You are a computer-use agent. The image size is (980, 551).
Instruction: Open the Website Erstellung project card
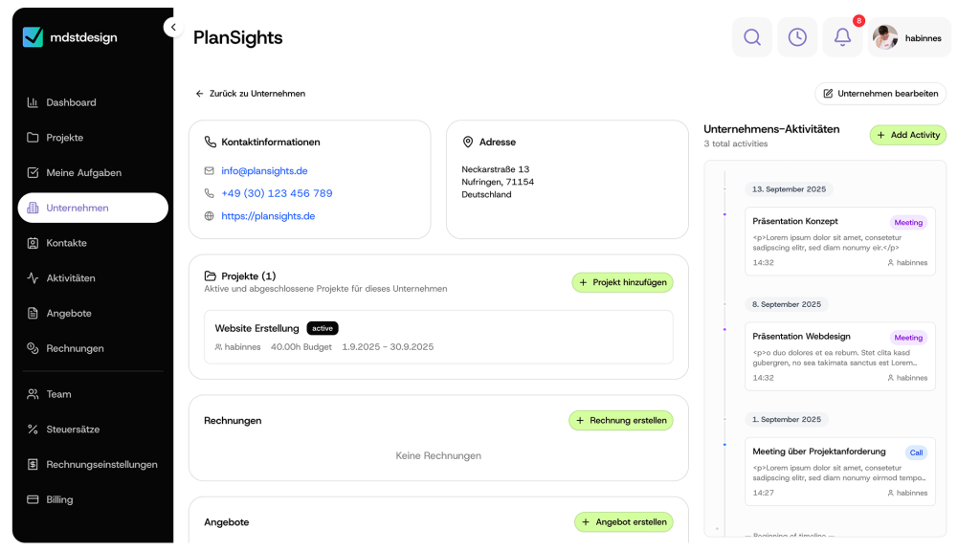[x=438, y=337]
